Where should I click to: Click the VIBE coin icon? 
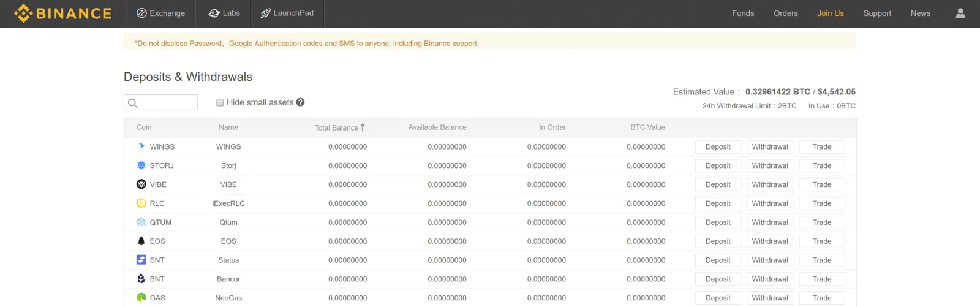pyautogui.click(x=141, y=184)
